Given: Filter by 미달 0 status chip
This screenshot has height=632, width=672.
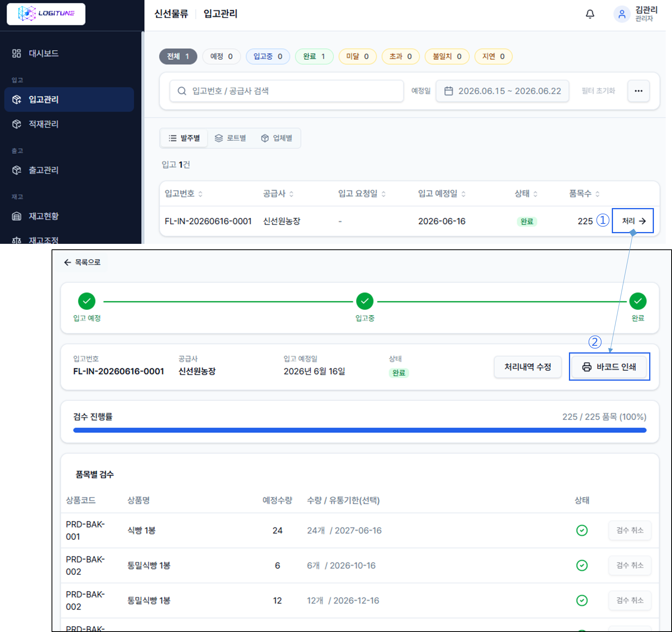Looking at the screenshot, I should point(357,57).
